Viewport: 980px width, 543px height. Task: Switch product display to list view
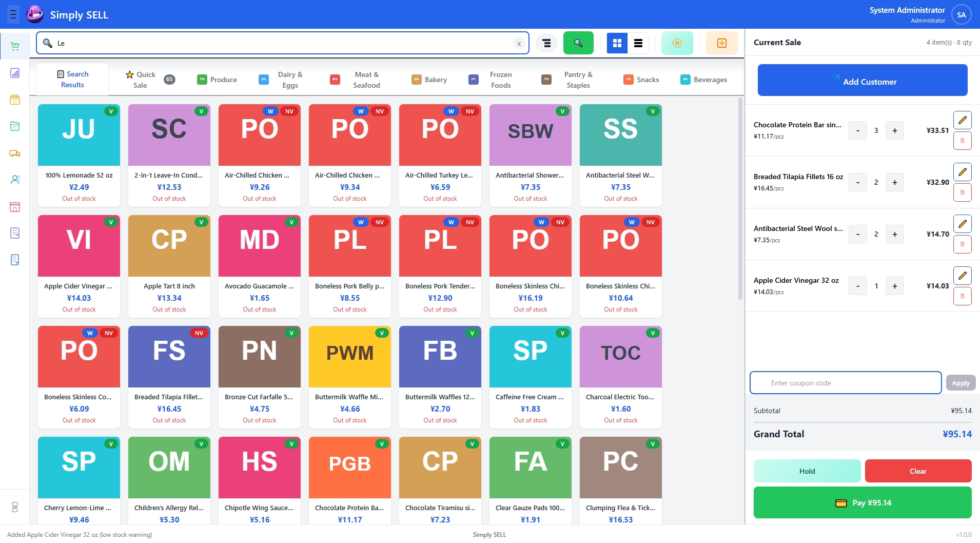tap(638, 43)
